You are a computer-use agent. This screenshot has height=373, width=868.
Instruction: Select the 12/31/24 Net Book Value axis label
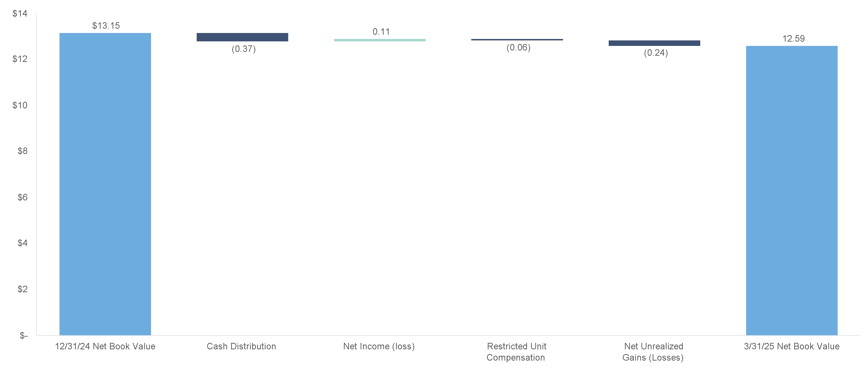[105, 346]
